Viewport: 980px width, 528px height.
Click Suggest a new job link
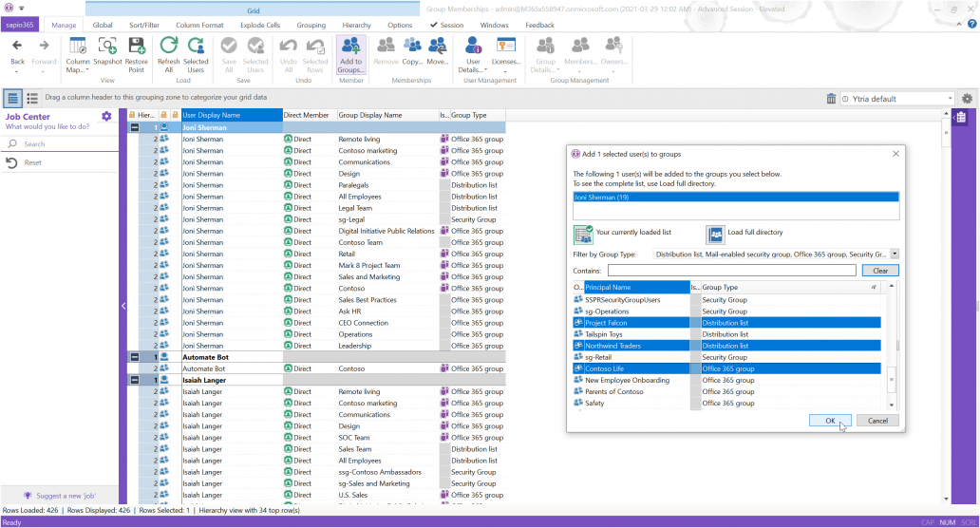pyautogui.click(x=66, y=496)
